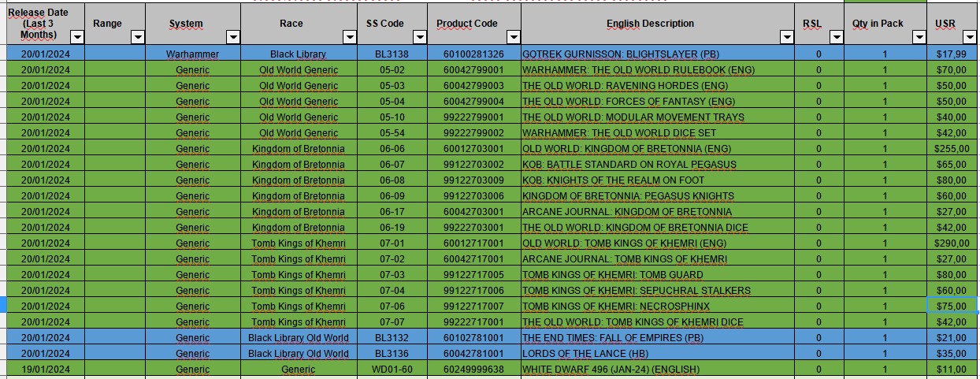Open the System column filter dropdown
This screenshot has width=980, height=379.
click(233, 37)
